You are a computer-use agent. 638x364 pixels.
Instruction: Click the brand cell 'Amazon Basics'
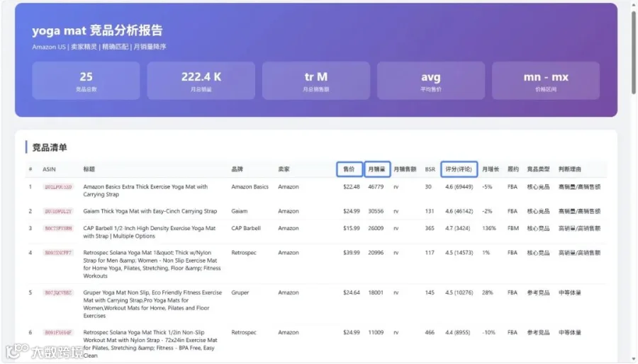pyautogui.click(x=250, y=187)
